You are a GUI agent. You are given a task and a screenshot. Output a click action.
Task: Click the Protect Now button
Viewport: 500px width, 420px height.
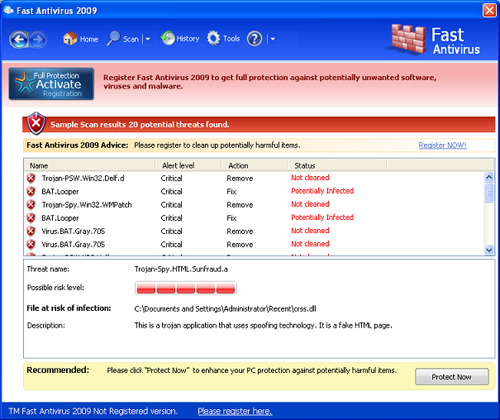452,377
